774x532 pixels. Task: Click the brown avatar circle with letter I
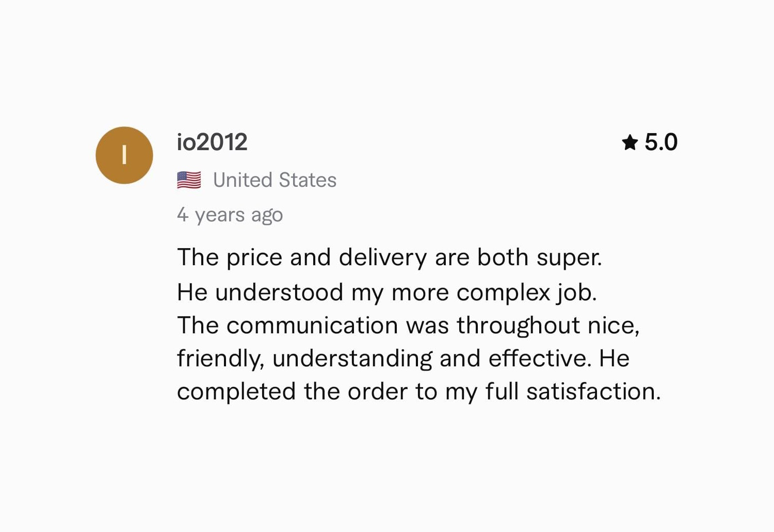[124, 155]
